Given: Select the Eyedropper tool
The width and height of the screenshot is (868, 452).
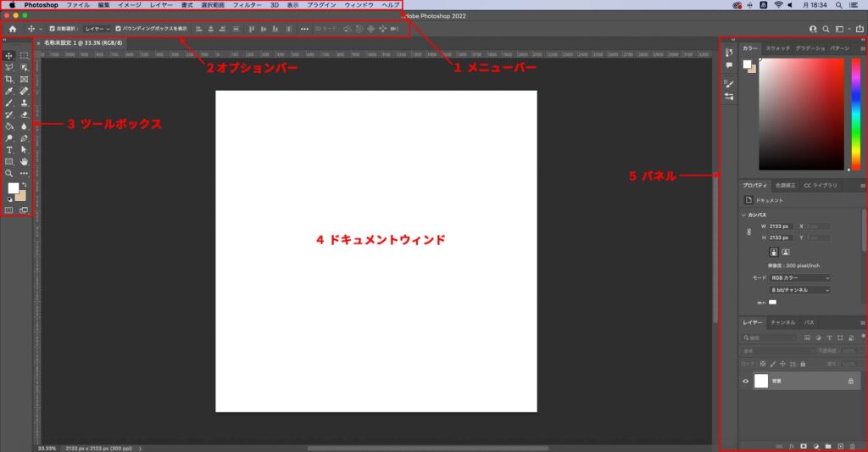Looking at the screenshot, I should point(8,92).
